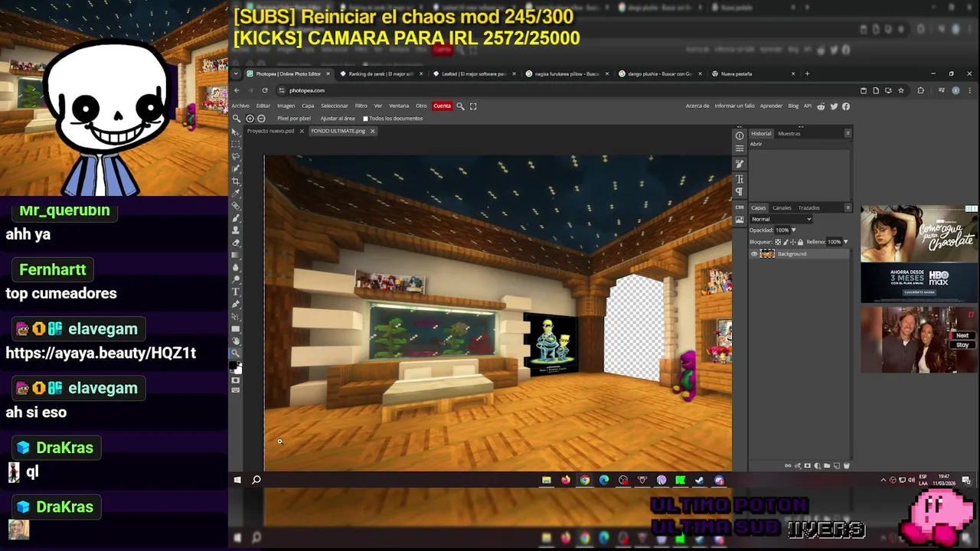Toggle lock position
This screenshot has width=980, height=551.
tap(793, 242)
